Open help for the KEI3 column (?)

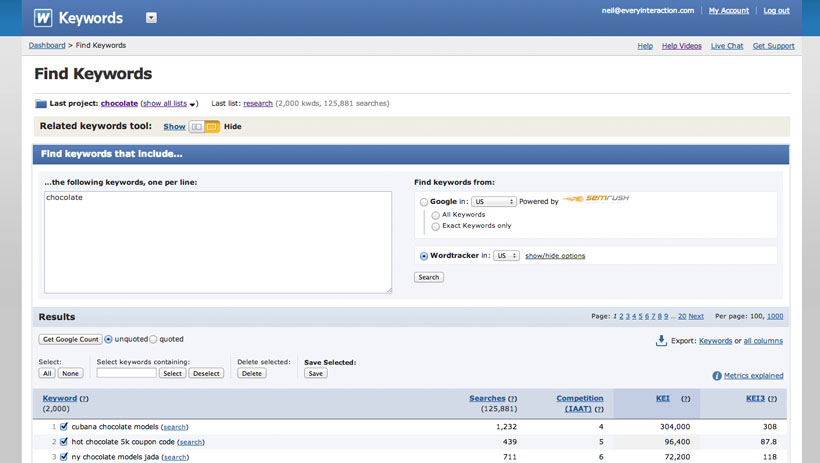(772, 399)
